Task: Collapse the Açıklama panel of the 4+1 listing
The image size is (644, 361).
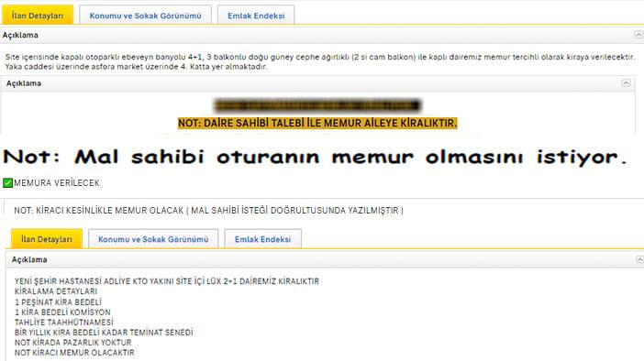Action: 638,35
